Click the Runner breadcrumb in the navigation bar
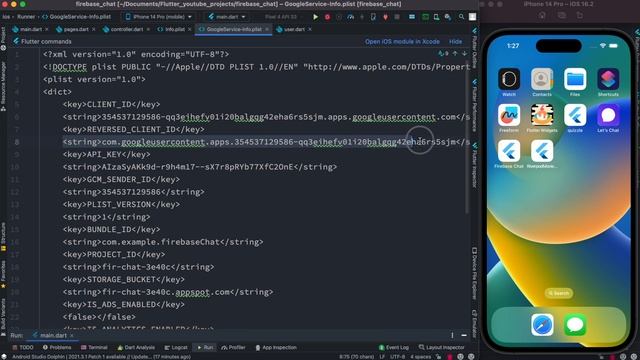640x360 pixels. tap(26, 17)
